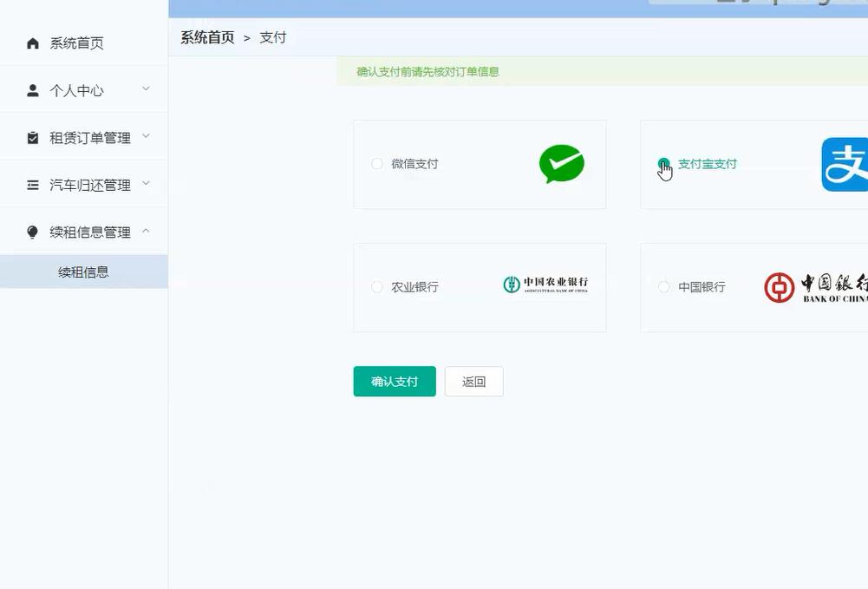Click the 微信支付 label text

coord(414,164)
